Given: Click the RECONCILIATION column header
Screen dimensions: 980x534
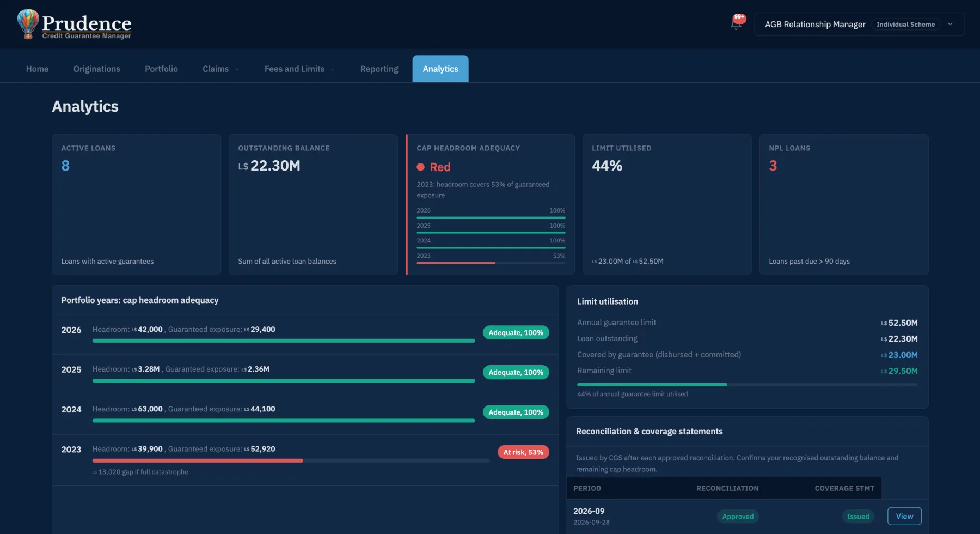Looking at the screenshot, I should point(727,488).
